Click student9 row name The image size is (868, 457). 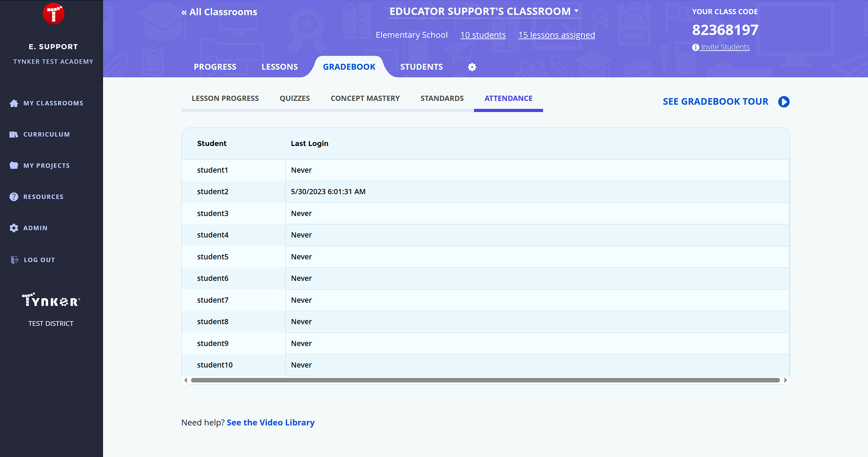[x=213, y=344]
